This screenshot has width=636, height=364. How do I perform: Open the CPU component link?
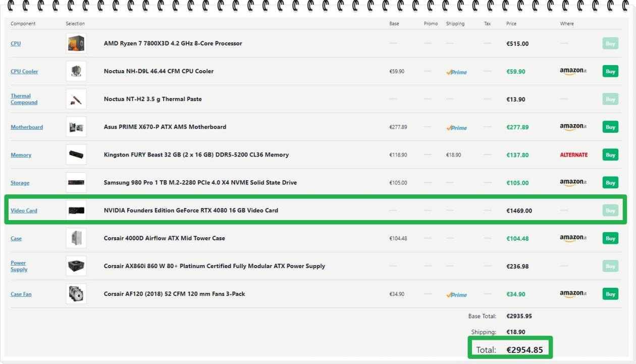[x=16, y=44]
